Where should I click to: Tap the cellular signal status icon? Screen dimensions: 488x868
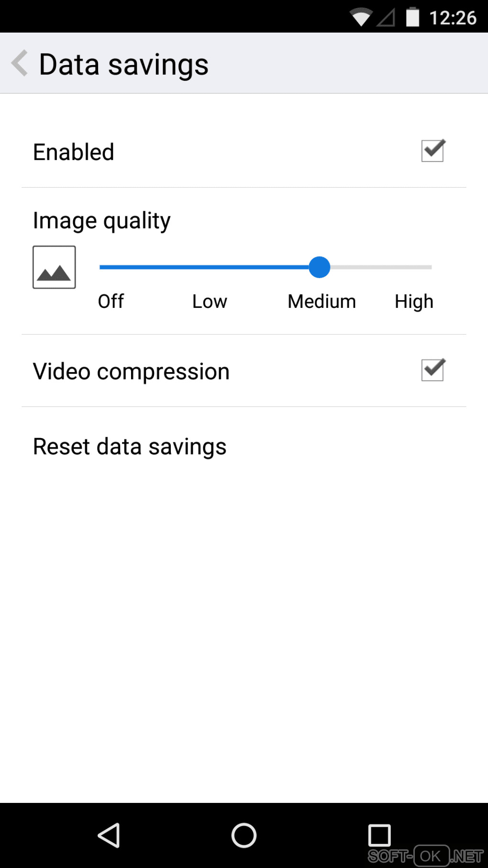pos(386,18)
